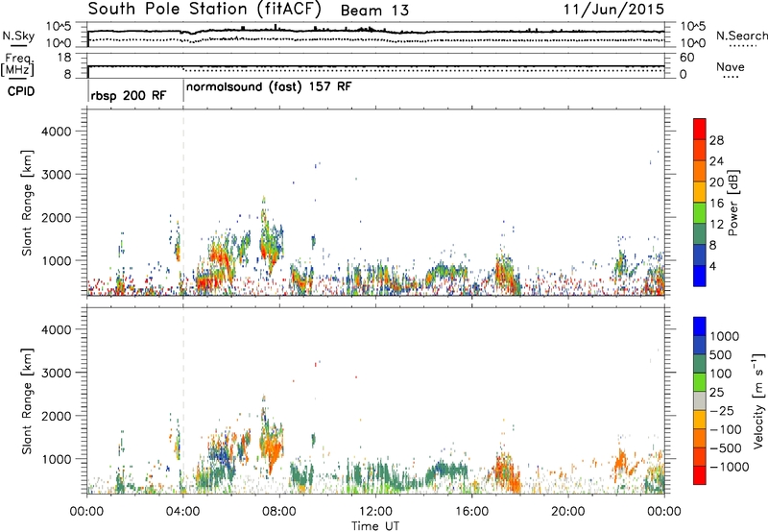Click the frequency '18' axis tick
This screenshot has height=532, width=768.
[64, 58]
